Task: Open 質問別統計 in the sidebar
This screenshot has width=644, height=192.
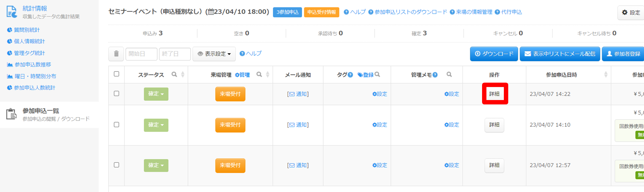Action: [27, 30]
